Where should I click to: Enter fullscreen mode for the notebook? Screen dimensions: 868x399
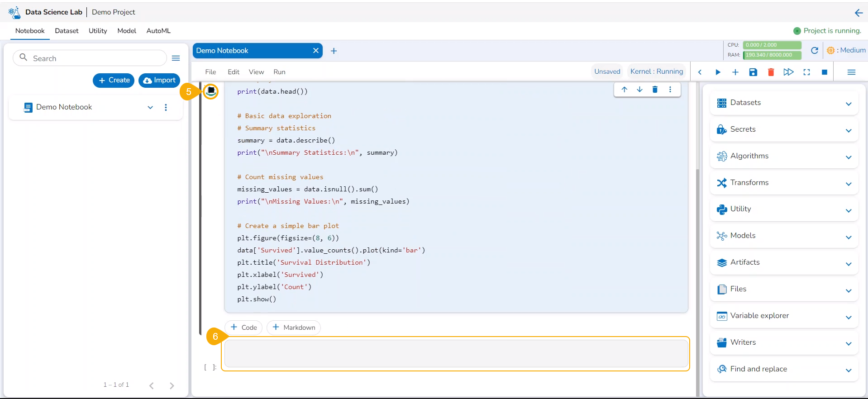pos(806,72)
